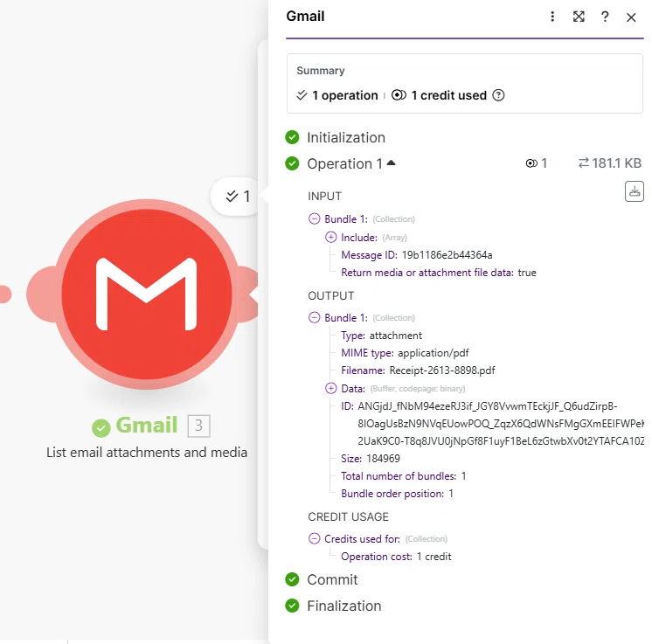
Task: Click Message ID value 19b1186e2b44364a
Action: [x=447, y=255]
